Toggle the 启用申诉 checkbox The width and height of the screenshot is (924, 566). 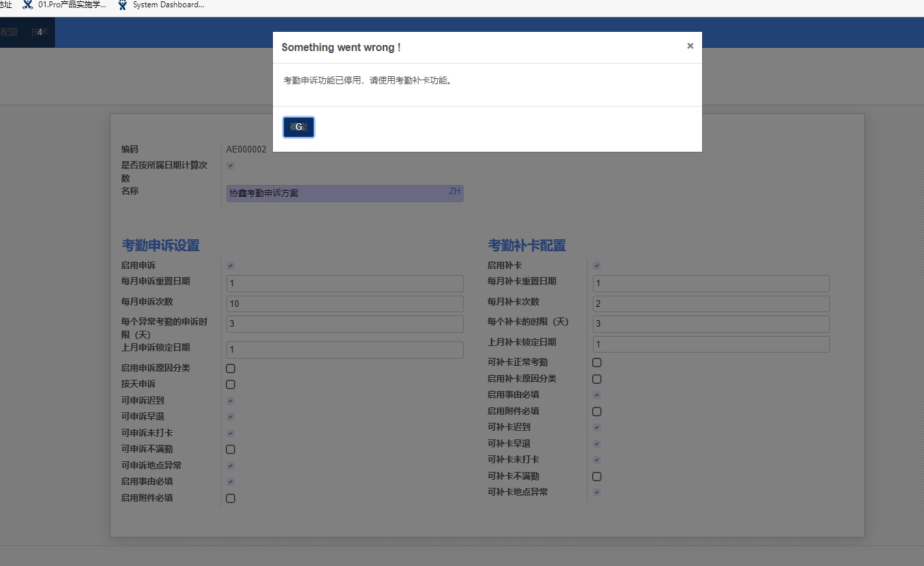click(231, 266)
